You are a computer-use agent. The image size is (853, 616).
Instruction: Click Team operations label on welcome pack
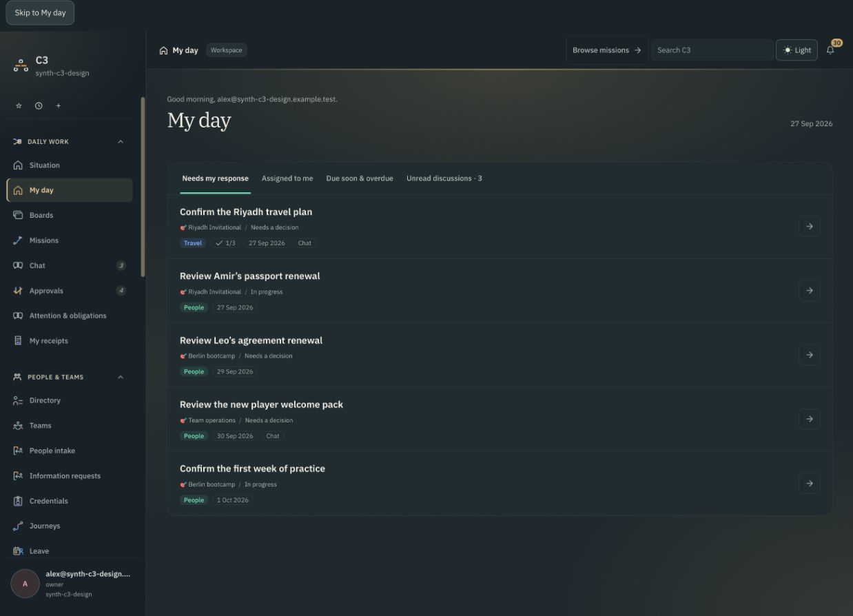tap(212, 420)
